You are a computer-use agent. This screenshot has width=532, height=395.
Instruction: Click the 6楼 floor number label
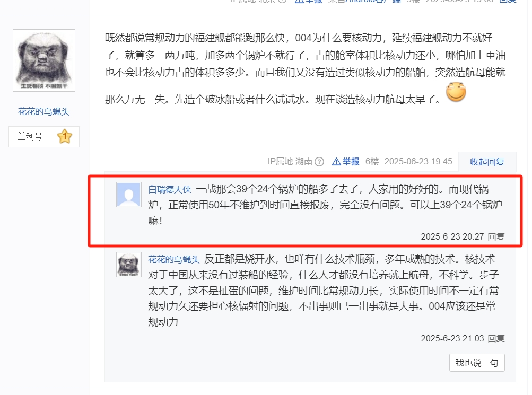point(372,162)
